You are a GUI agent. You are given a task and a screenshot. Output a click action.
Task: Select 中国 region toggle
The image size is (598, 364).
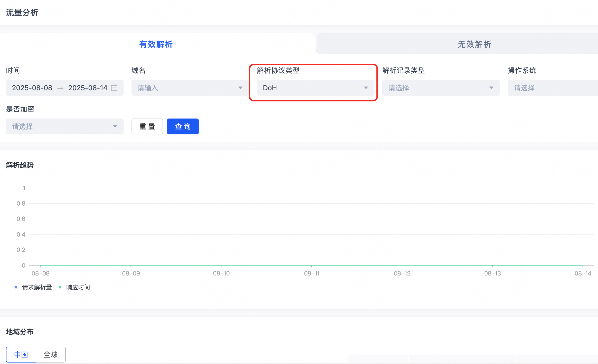point(21,355)
